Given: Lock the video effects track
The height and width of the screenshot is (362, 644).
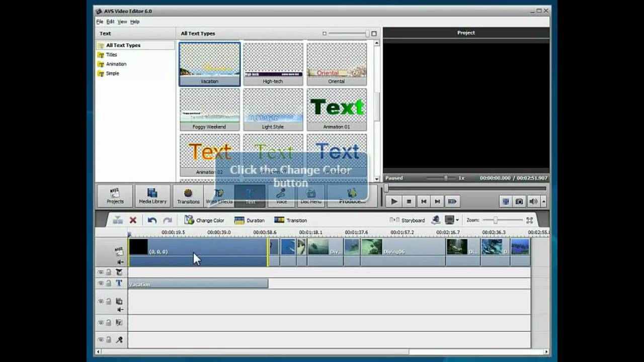Looking at the screenshot, I should 108,272.
